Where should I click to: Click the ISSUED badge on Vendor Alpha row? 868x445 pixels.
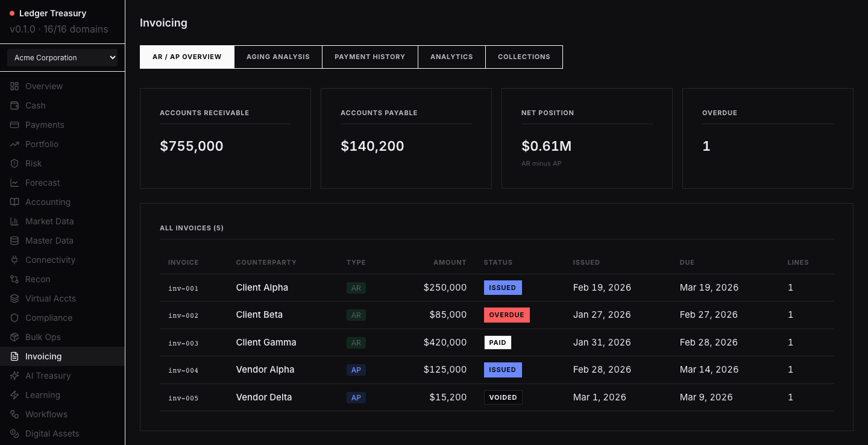503,370
